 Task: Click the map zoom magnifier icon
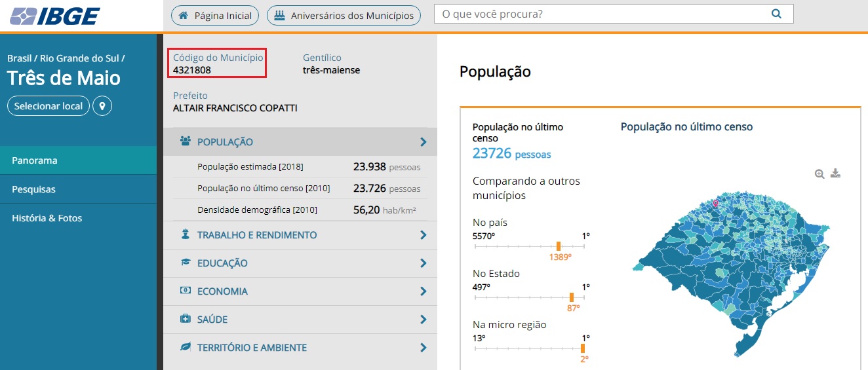819,174
